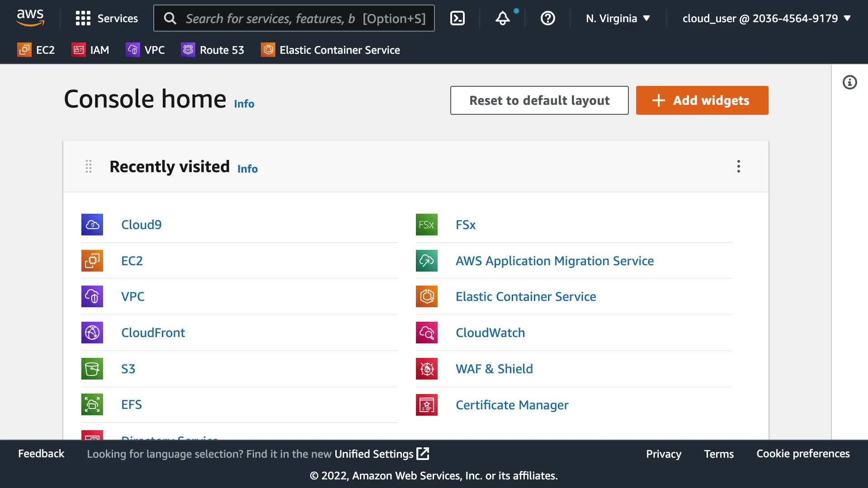Click Reset to default layout button
The image size is (868, 488).
(x=539, y=100)
